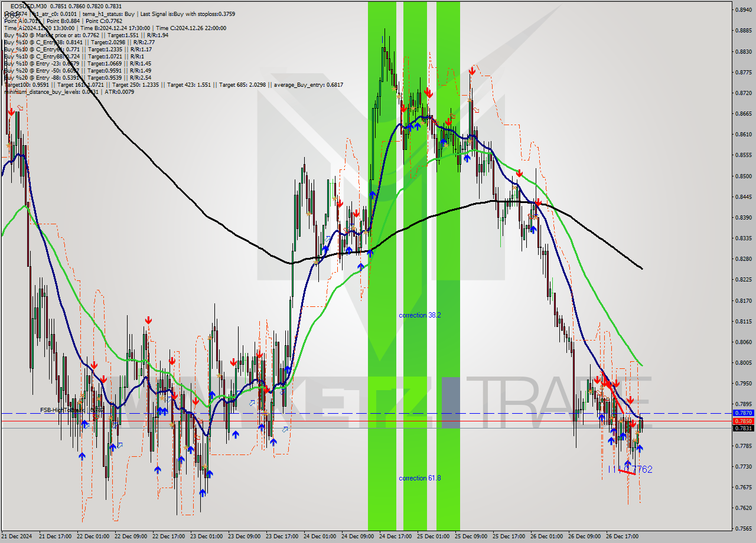756x543 pixels.
Task: Click the 0.8775 price axis label
Action: click(743, 72)
